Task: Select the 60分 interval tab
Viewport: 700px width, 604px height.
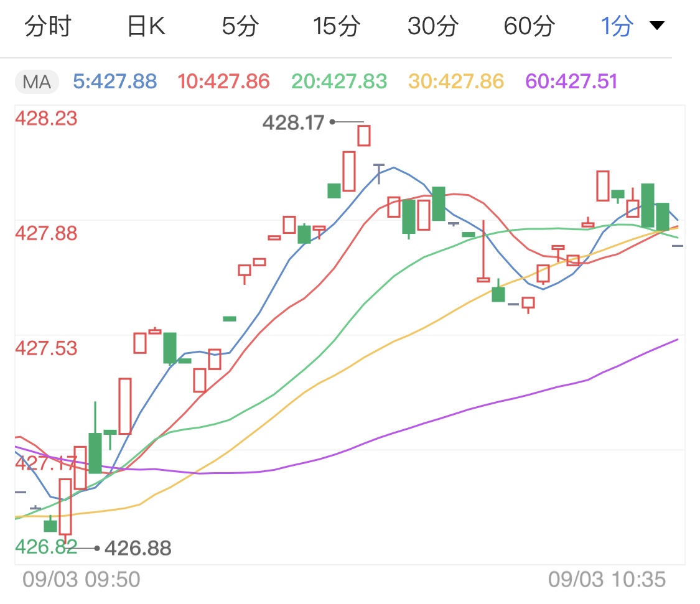Action: (530, 26)
